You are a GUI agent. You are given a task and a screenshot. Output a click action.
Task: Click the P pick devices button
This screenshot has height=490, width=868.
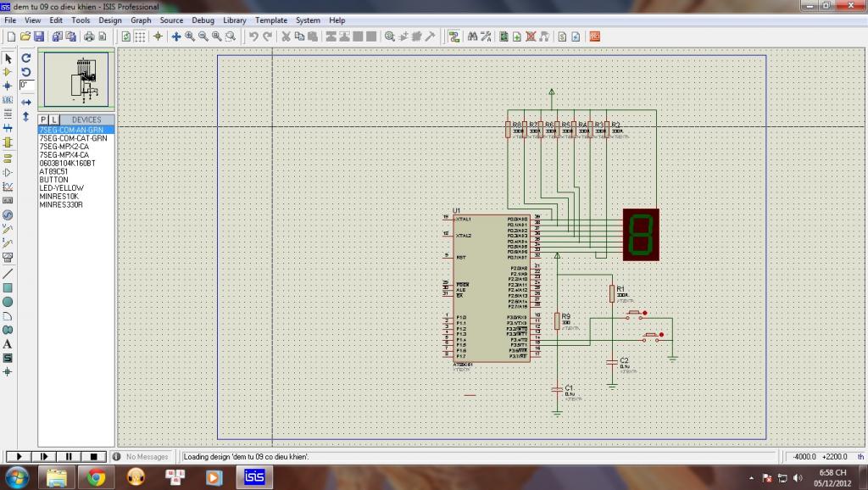(43, 120)
